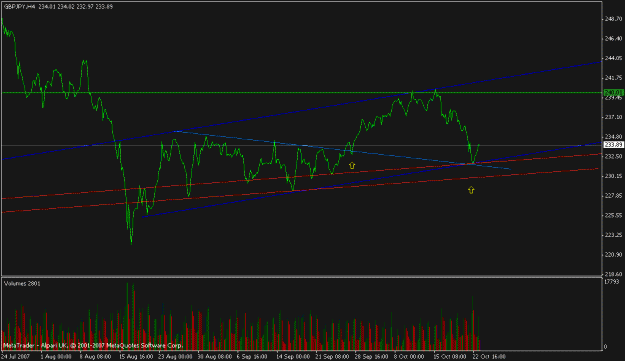Select the green 240.01 horizontal line label

click(x=613, y=92)
